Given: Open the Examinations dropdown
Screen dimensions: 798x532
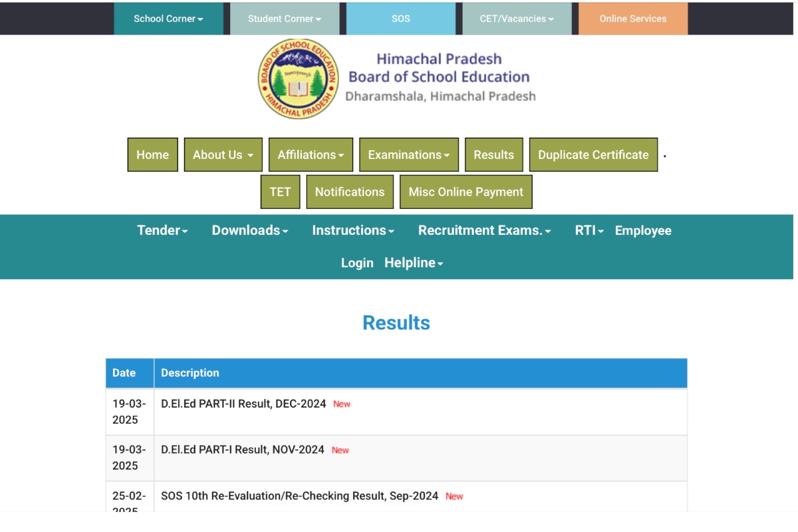Looking at the screenshot, I should [409, 155].
